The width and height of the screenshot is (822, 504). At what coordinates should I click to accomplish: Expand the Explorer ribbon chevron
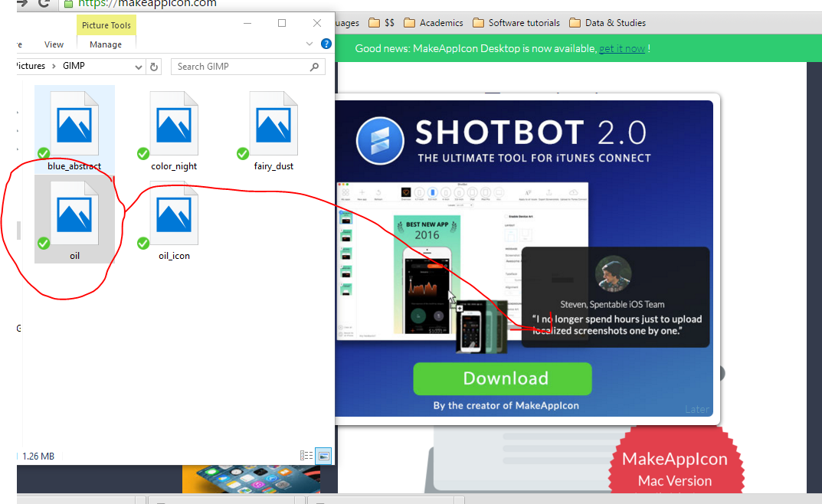(x=309, y=44)
